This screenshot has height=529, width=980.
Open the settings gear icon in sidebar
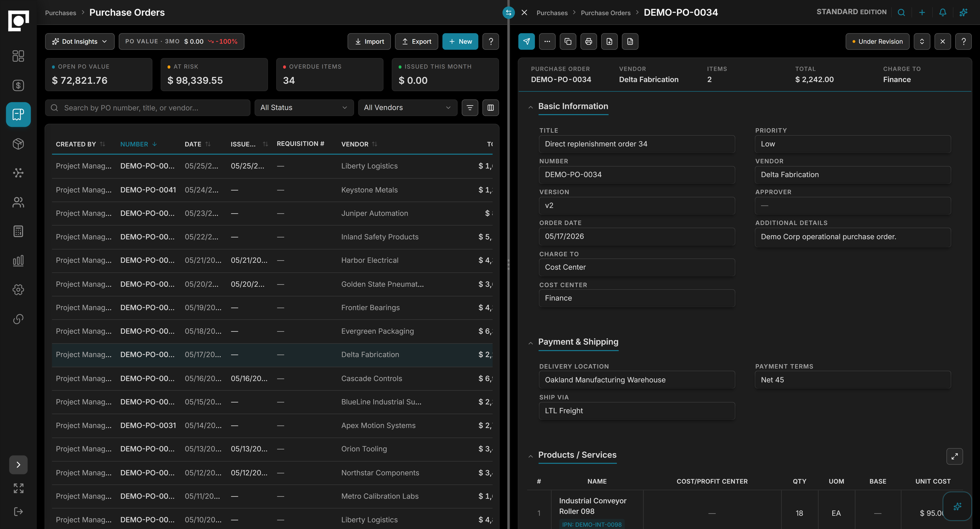point(18,290)
